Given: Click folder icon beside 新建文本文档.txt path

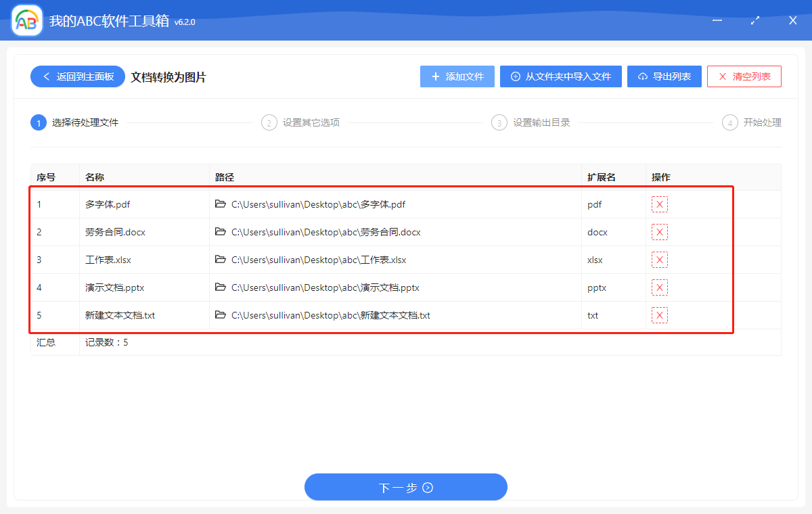Looking at the screenshot, I should point(221,315).
